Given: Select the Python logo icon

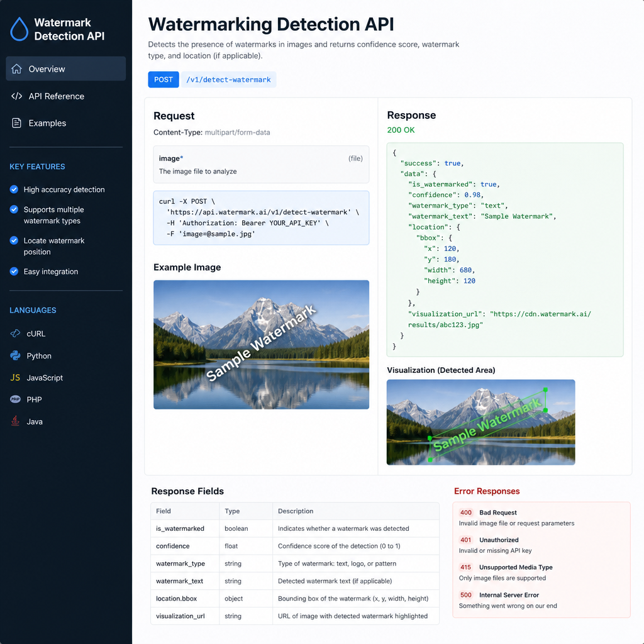Looking at the screenshot, I should click(x=15, y=356).
